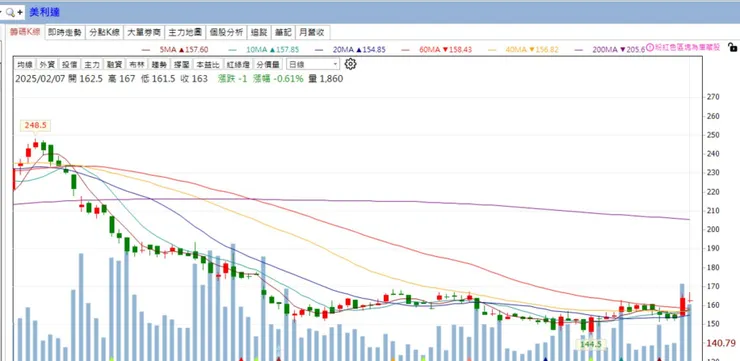740x361 pixels.
Task: Click the 144.5 low price label
Action: coord(592,344)
